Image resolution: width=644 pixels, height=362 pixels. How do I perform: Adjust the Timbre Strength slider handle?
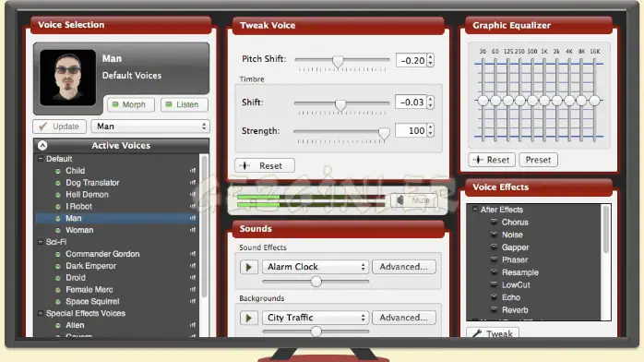click(x=384, y=133)
